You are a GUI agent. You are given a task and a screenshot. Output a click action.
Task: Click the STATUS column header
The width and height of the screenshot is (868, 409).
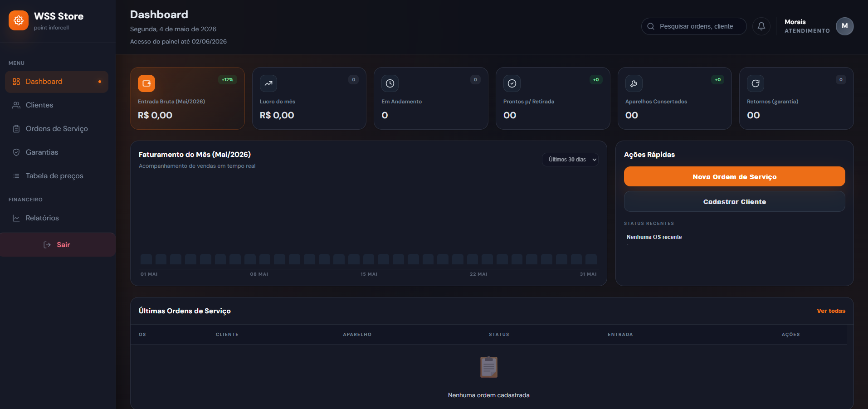tap(499, 335)
